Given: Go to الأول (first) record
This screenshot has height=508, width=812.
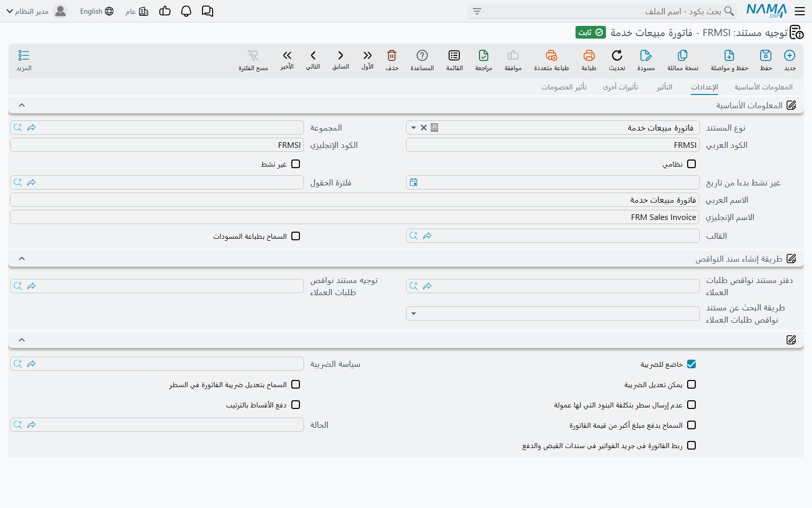Looking at the screenshot, I should coord(367,55).
